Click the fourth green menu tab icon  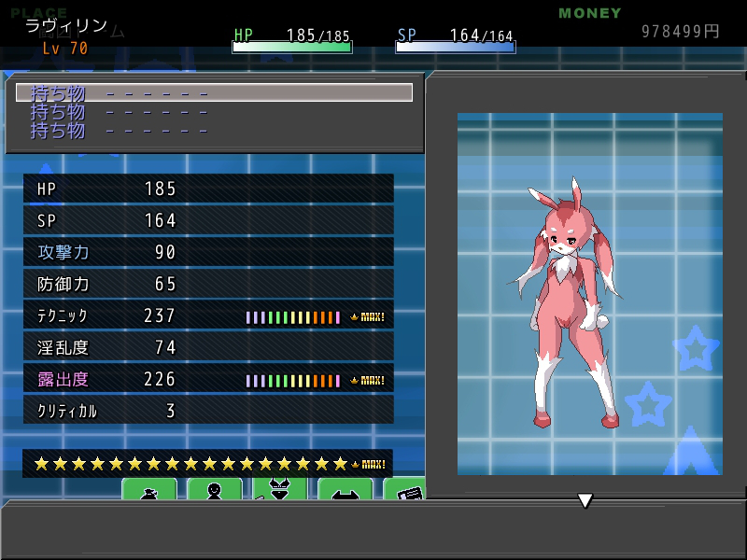coord(345,489)
